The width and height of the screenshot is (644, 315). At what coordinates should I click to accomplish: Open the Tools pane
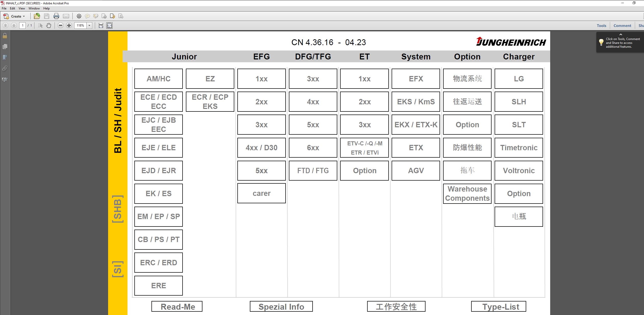pyautogui.click(x=601, y=26)
